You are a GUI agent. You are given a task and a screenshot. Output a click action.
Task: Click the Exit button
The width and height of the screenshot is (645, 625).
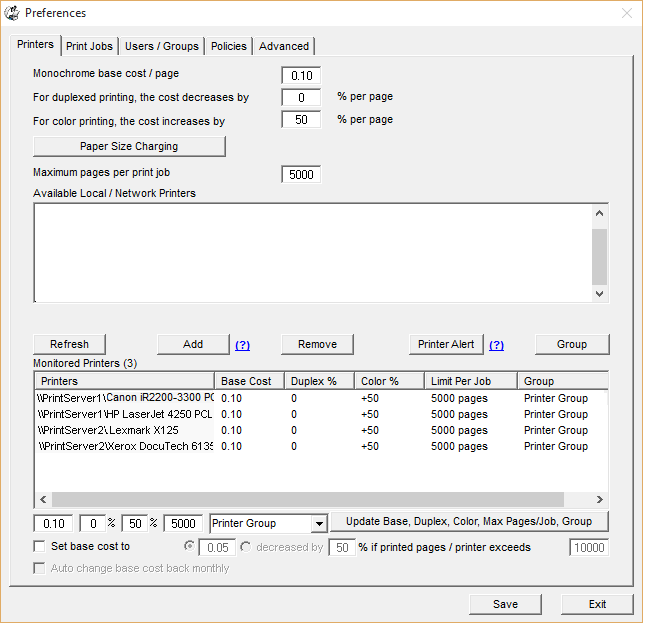(x=597, y=605)
